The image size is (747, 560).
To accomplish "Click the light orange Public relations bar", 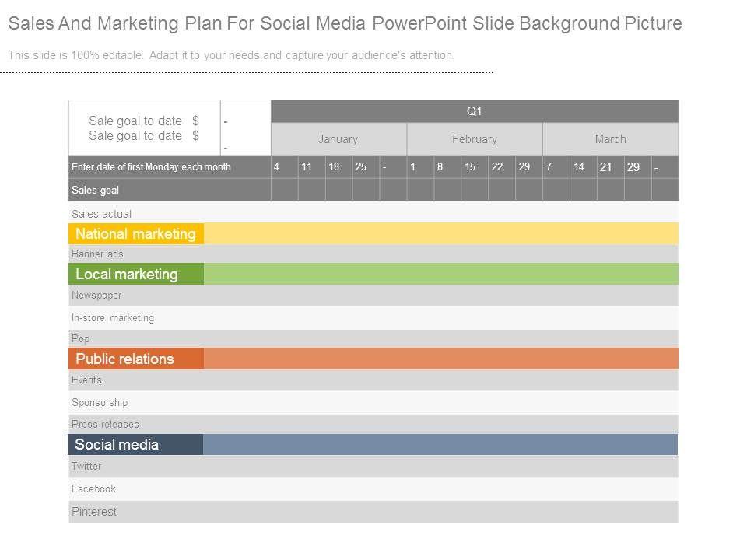I will click(441, 359).
